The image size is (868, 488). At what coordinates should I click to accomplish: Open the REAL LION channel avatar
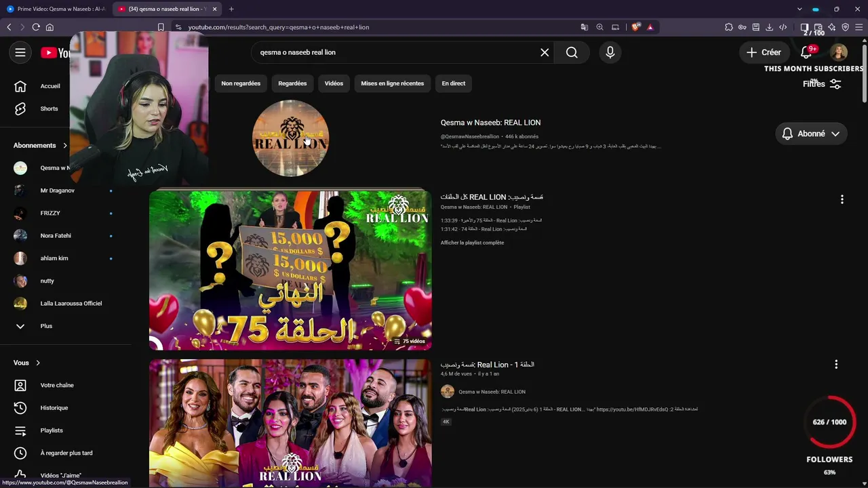[290, 138]
